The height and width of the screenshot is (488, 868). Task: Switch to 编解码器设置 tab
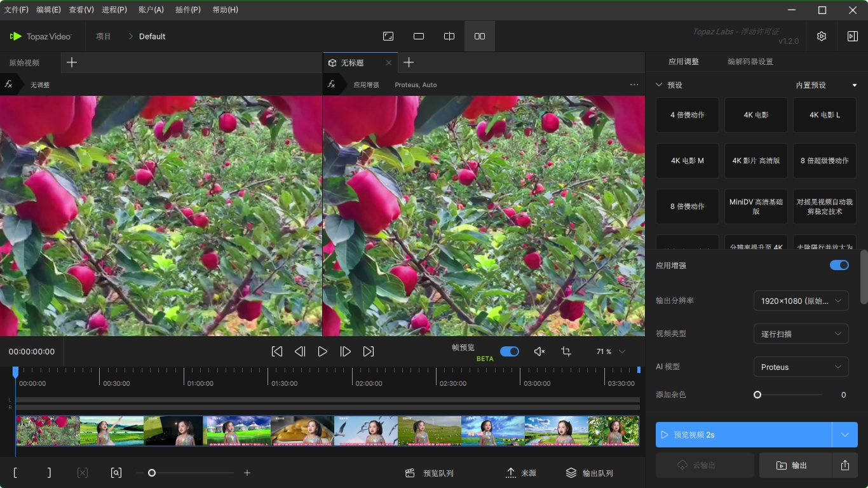750,62
